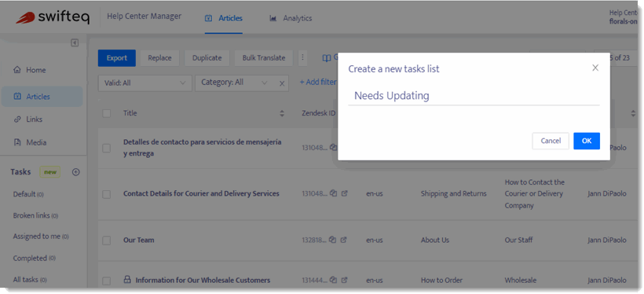Click the How to Order category cell

[441, 280]
